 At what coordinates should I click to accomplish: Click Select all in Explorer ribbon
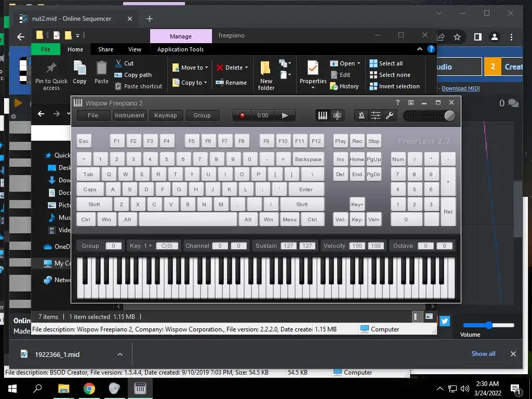coord(386,63)
